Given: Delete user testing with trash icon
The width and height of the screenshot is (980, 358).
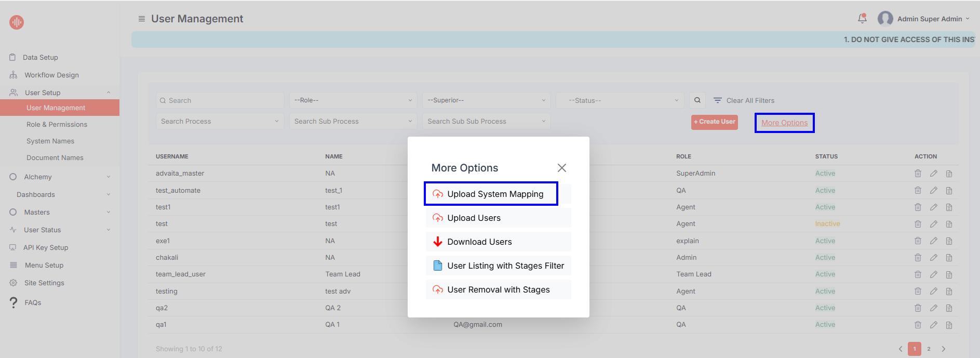Looking at the screenshot, I should point(918,291).
